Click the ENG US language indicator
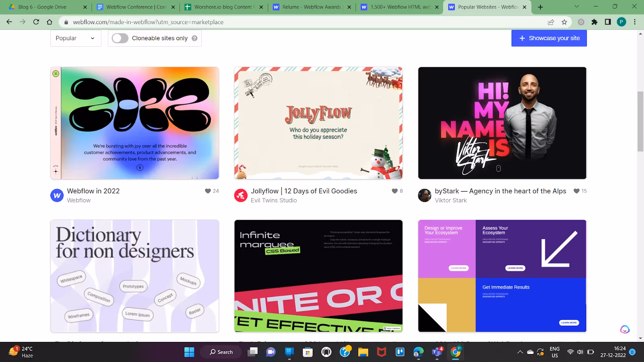 555,352
